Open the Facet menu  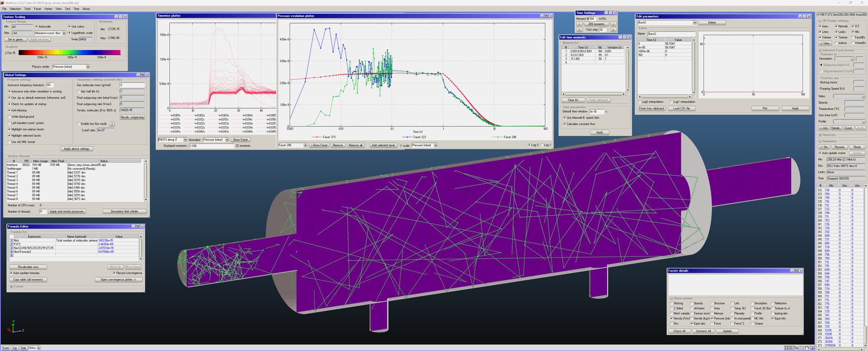[38, 9]
